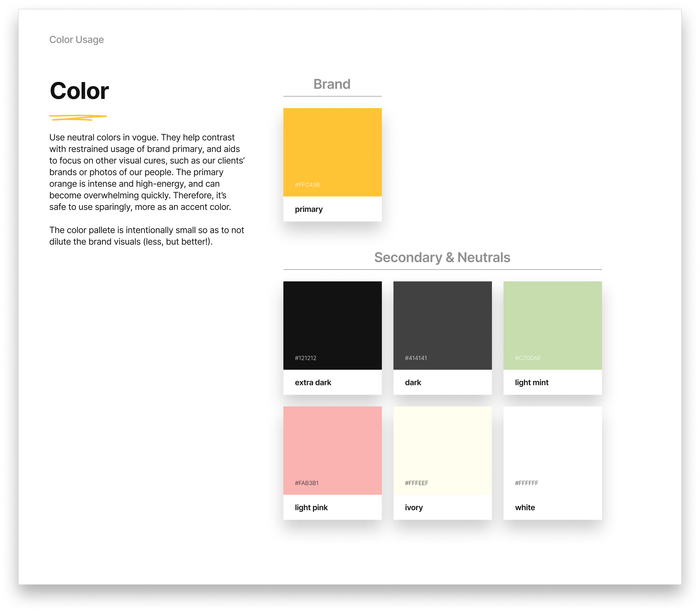Screen dimensions: 700x612
Task: Click the #FAB3B1 hex code text
Action: [x=306, y=483]
